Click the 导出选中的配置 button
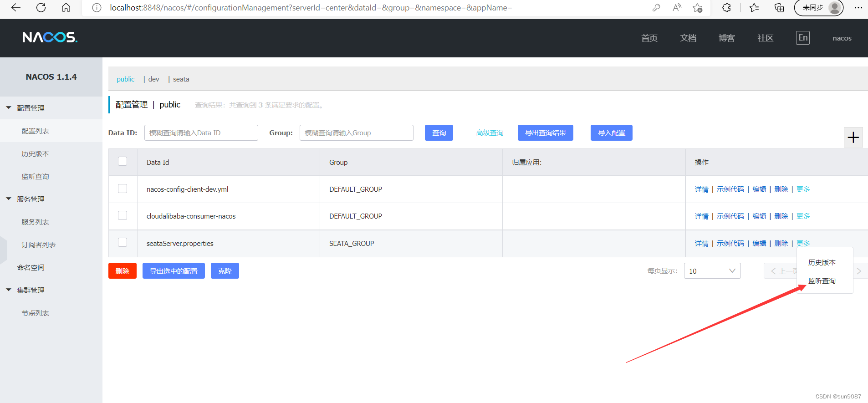The height and width of the screenshot is (403, 868). 174,271
